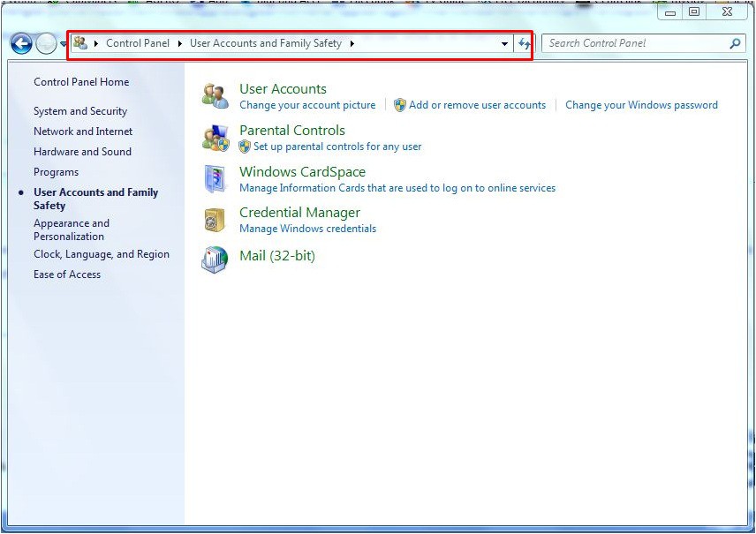Image resolution: width=756 pixels, height=534 pixels.
Task: Open the Windows CardSpace icon
Action: (215, 178)
